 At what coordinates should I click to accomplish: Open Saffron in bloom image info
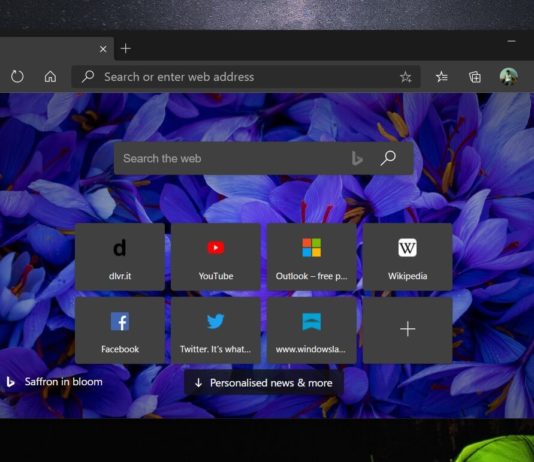point(54,382)
